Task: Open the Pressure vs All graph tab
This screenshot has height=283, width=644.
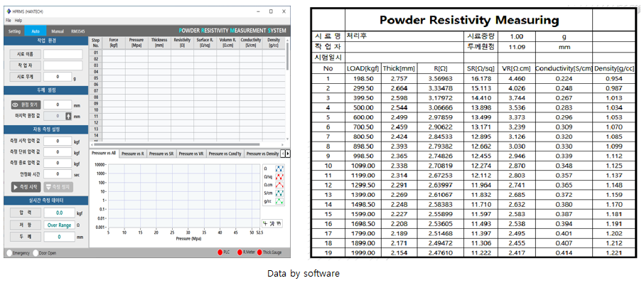Action: point(104,153)
